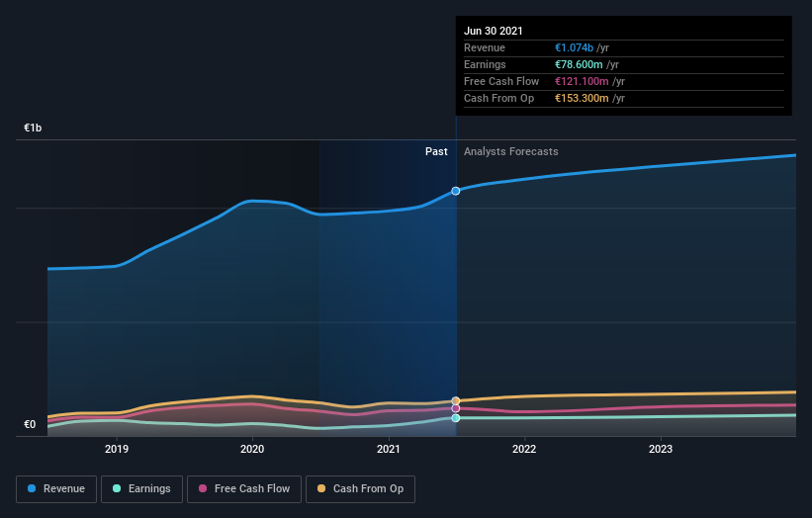Toggle the Free Cash Flow legend button

pyautogui.click(x=244, y=489)
